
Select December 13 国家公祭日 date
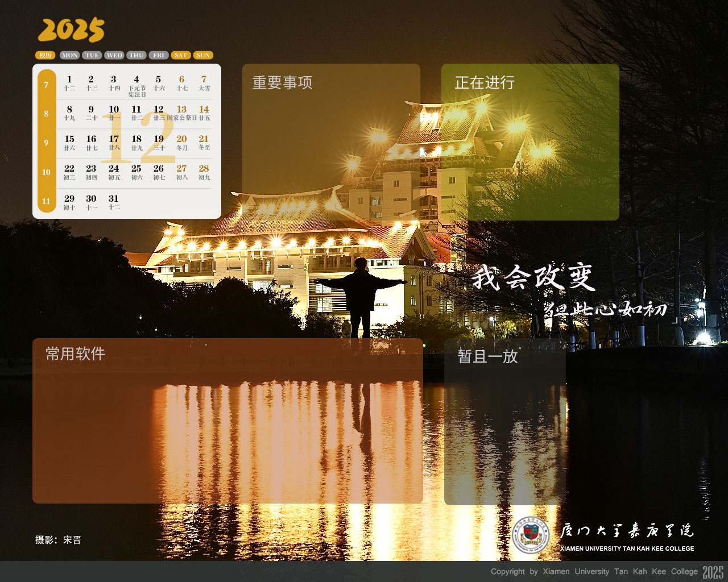[181, 113]
